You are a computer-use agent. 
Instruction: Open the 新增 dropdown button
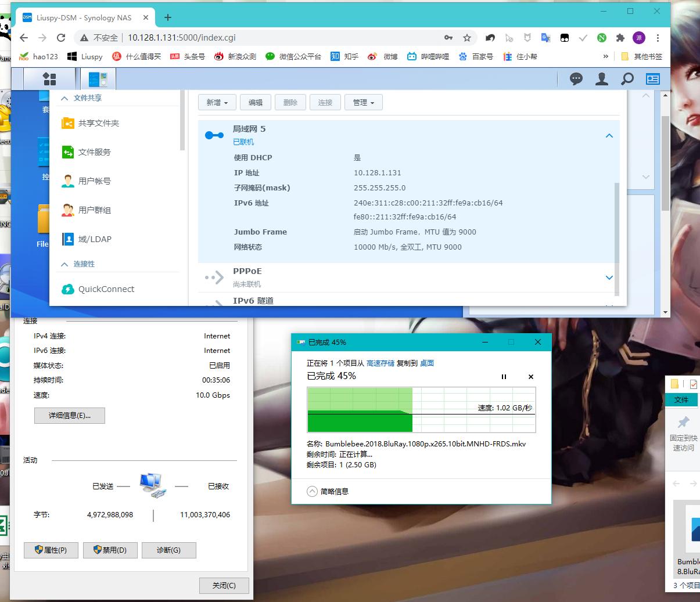[217, 103]
